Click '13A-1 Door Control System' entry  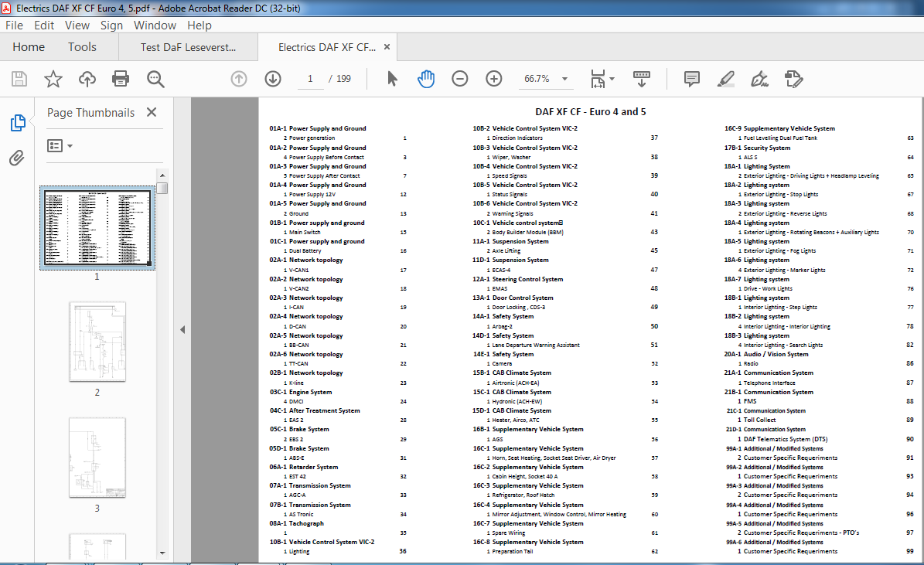tap(513, 298)
